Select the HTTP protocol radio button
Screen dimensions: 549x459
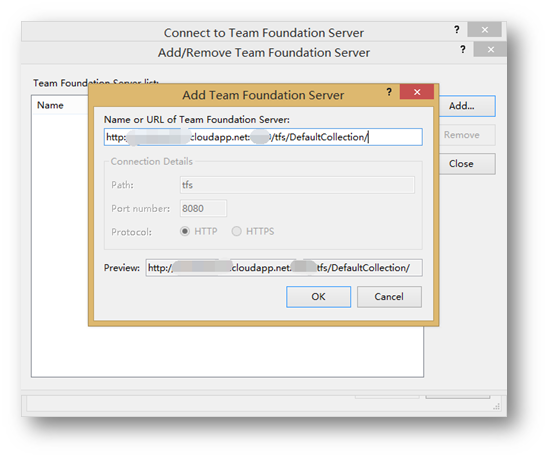[185, 231]
